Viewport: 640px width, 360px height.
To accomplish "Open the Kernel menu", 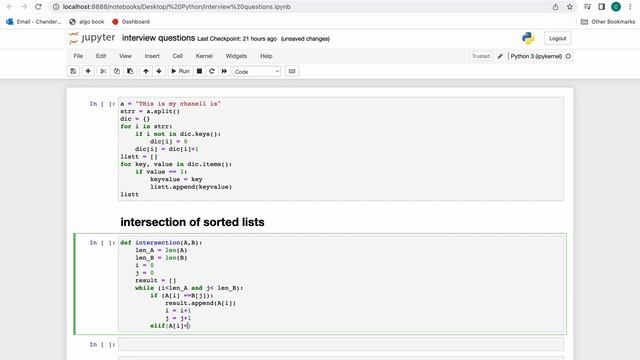I will click(x=204, y=56).
